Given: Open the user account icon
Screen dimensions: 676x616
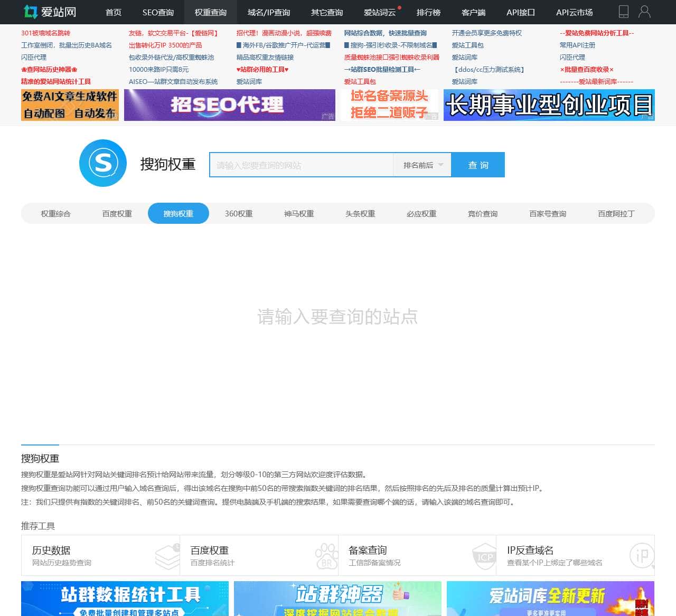Looking at the screenshot, I should (x=644, y=12).
